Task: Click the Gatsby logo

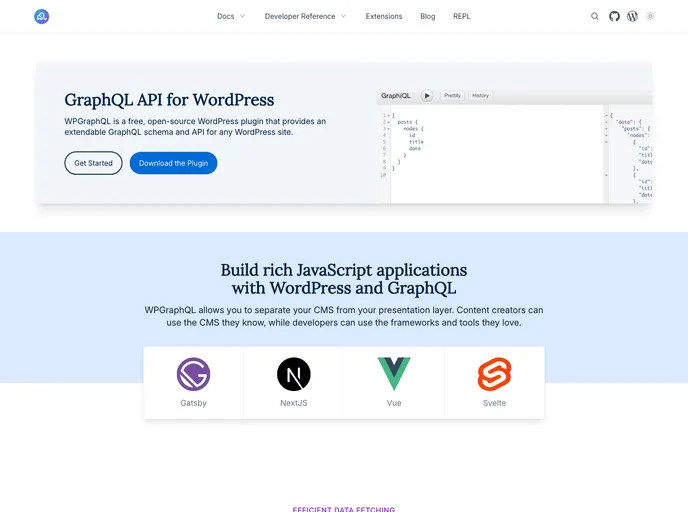Action: [194, 374]
